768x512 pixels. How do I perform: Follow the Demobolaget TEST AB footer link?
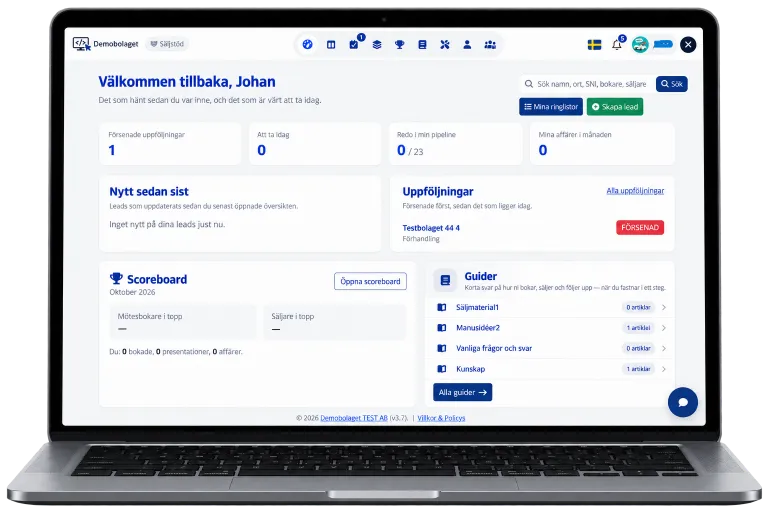[354, 418]
